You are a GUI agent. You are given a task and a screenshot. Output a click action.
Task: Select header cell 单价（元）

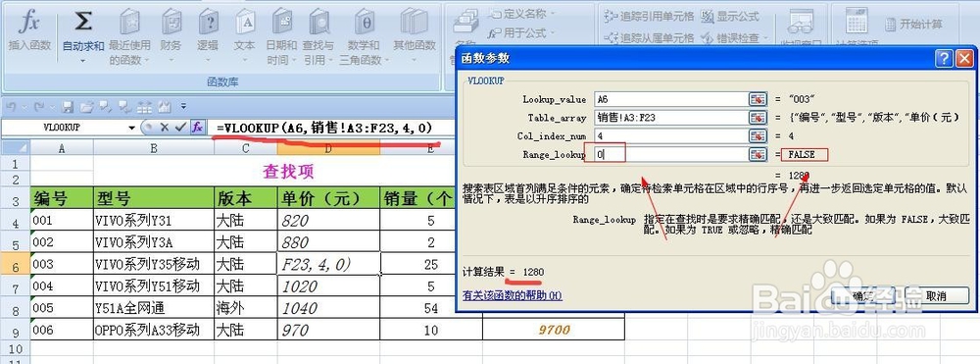(x=328, y=199)
